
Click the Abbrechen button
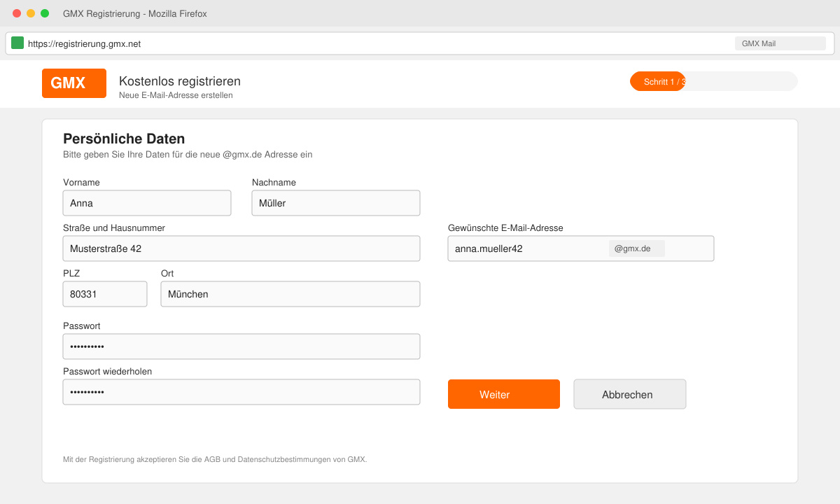630,394
